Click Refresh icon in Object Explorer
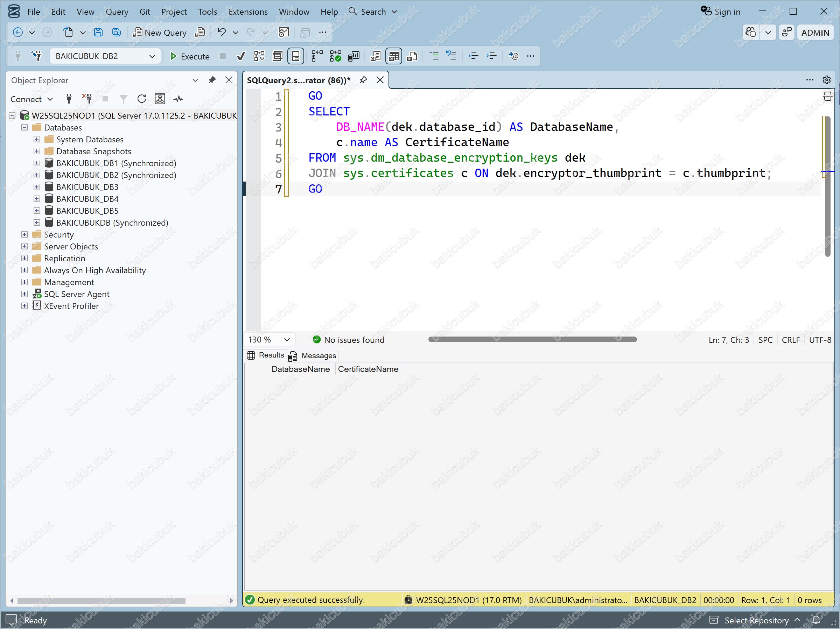 click(142, 99)
